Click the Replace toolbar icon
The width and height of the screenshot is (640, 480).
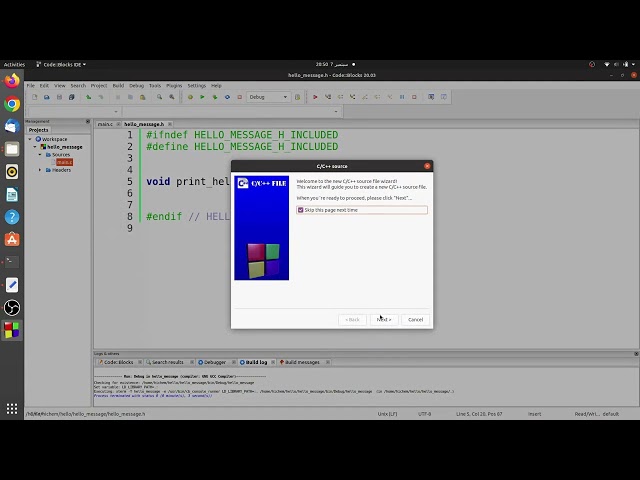tap(172, 97)
